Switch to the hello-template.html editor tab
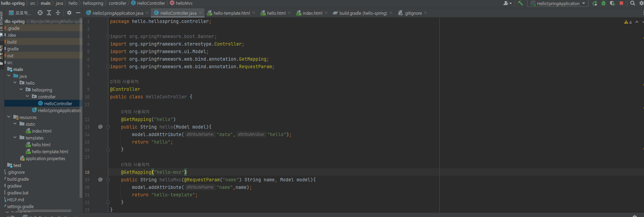 click(231, 13)
